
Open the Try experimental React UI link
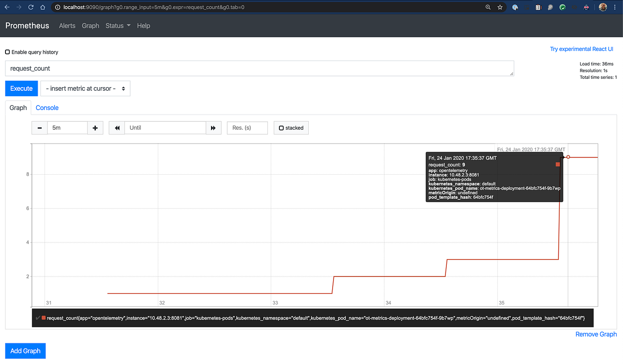tap(582, 49)
